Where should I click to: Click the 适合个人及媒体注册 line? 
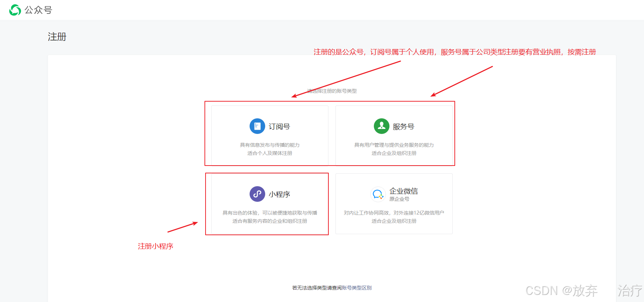pos(270,153)
